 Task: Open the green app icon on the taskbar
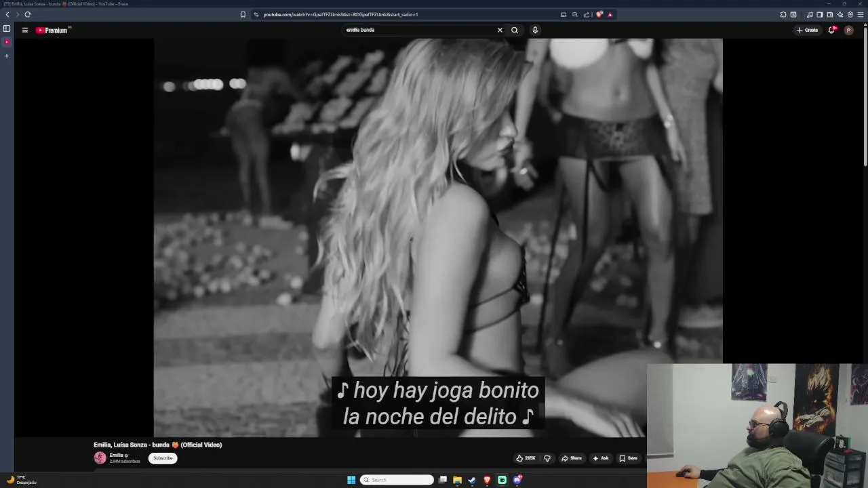[502, 480]
